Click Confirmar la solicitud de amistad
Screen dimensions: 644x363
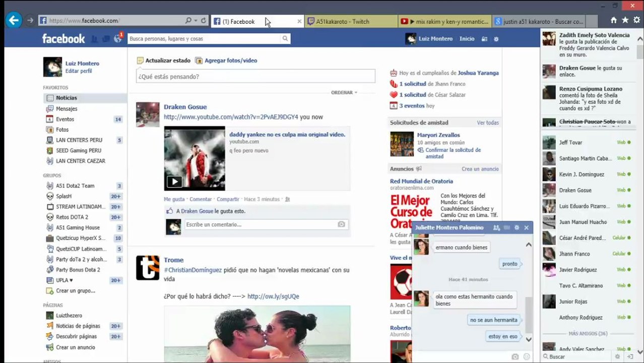pyautogui.click(x=453, y=153)
